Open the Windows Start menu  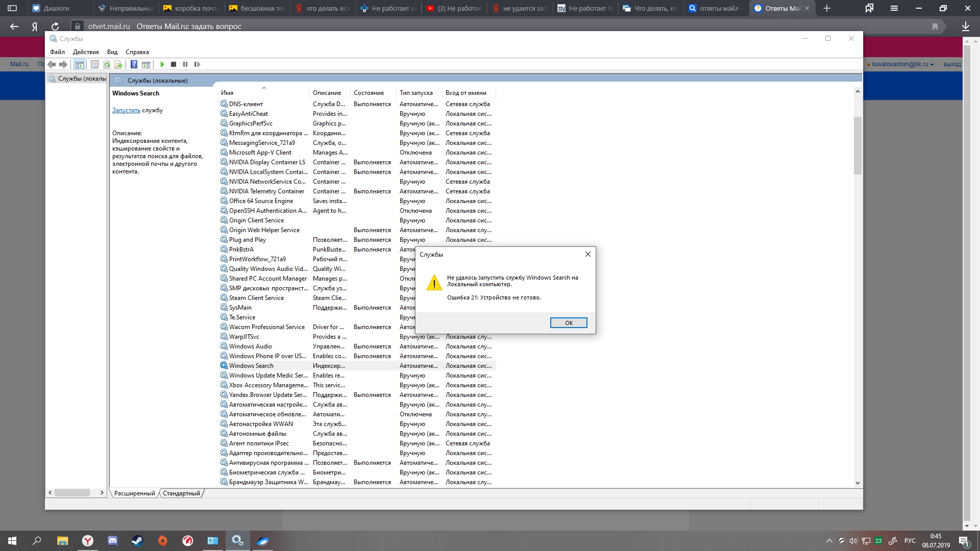click(12, 541)
